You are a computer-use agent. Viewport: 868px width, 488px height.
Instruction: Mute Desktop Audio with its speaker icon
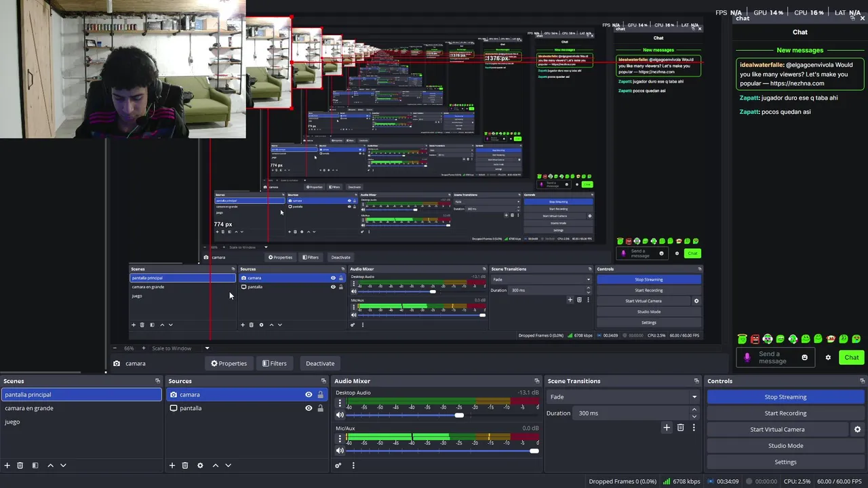coord(340,415)
